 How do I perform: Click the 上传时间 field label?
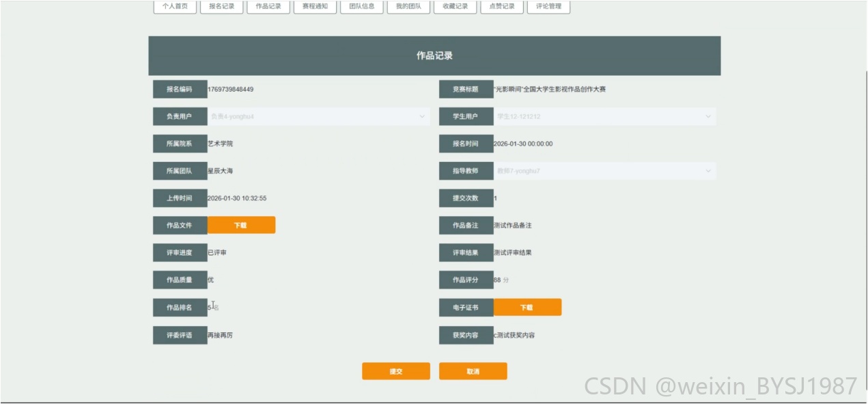[180, 198]
